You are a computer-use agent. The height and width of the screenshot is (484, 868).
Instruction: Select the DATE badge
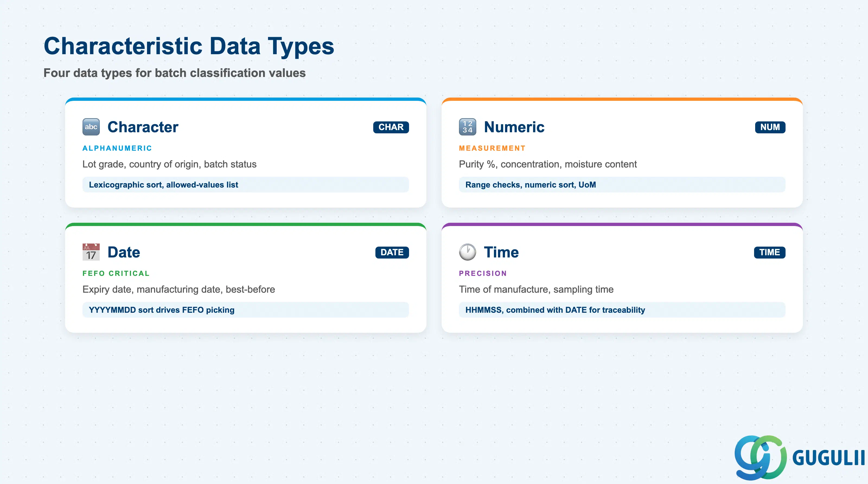pyautogui.click(x=392, y=253)
